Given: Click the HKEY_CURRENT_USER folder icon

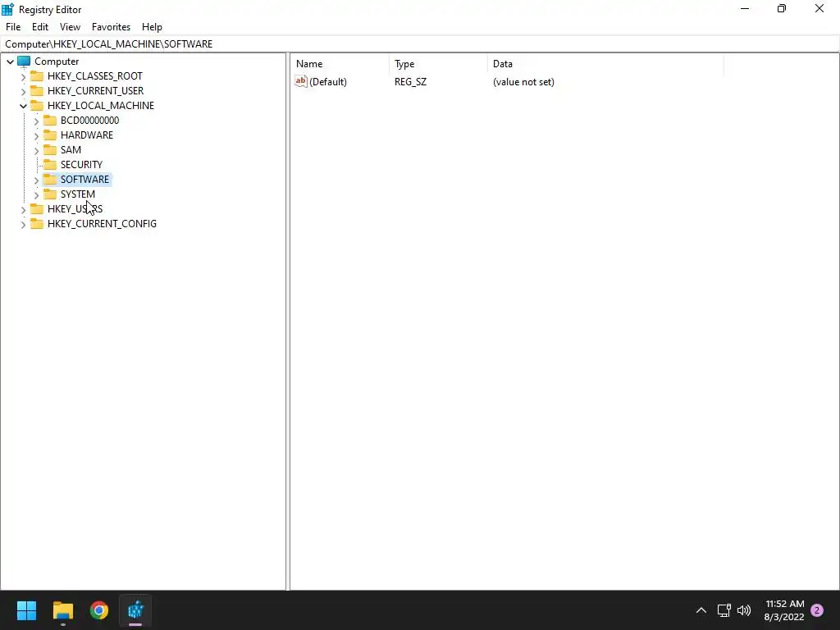Looking at the screenshot, I should click(x=37, y=90).
